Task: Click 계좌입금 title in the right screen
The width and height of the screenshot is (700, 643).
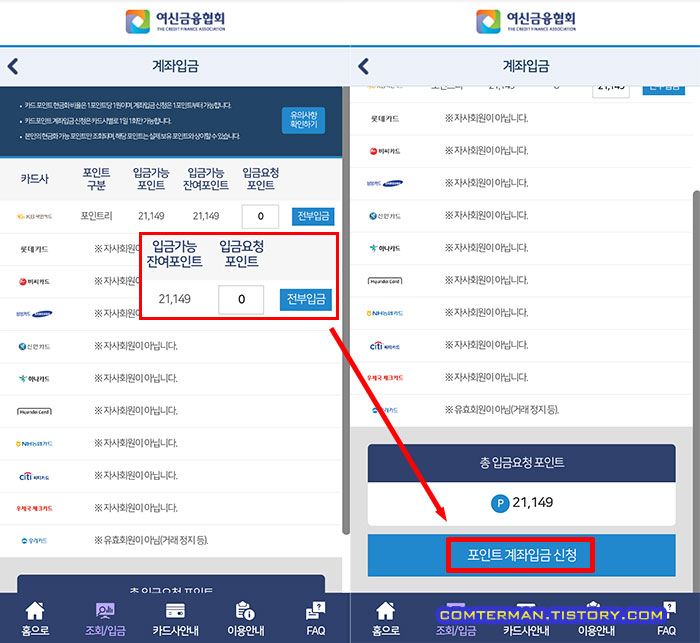Action: [526, 66]
